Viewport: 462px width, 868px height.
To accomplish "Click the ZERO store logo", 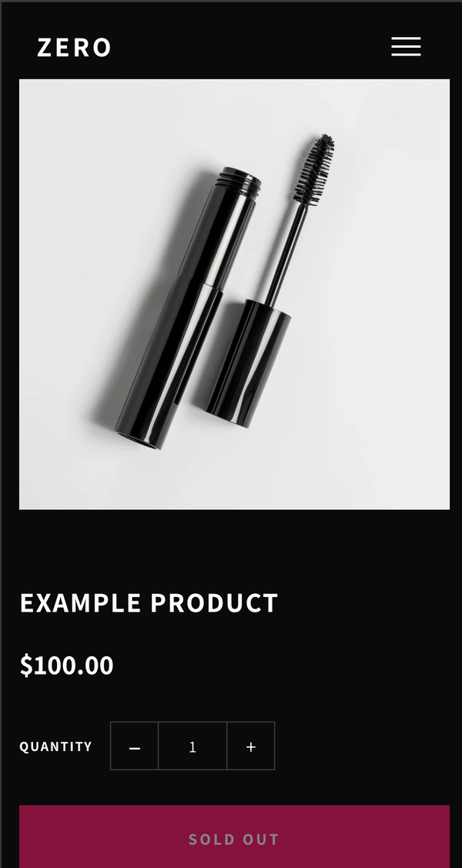I will pyautogui.click(x=74, y=48).
